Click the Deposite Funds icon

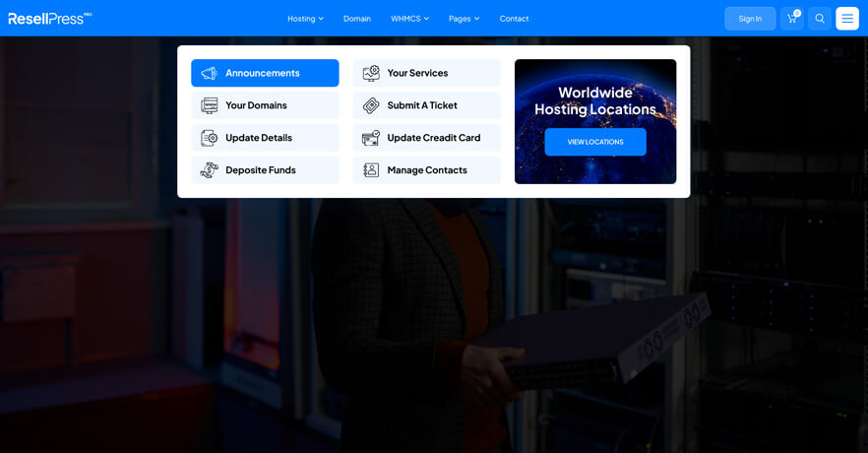coord(210,170)
